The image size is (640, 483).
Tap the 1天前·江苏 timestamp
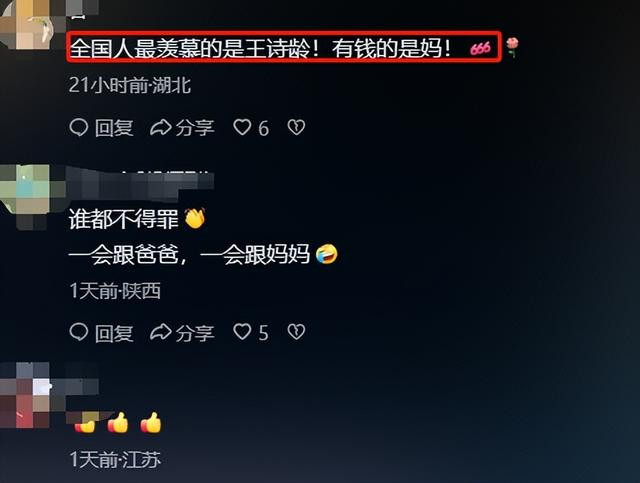[x=115, y=459]
